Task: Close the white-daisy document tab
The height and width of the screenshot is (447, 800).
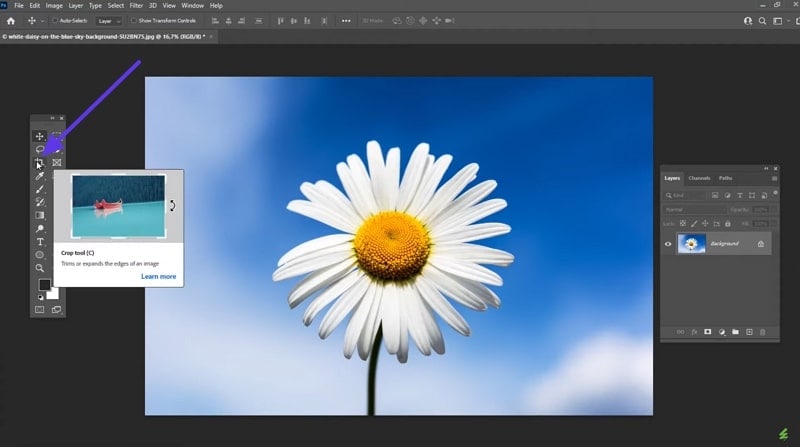Action: [211, 37]
